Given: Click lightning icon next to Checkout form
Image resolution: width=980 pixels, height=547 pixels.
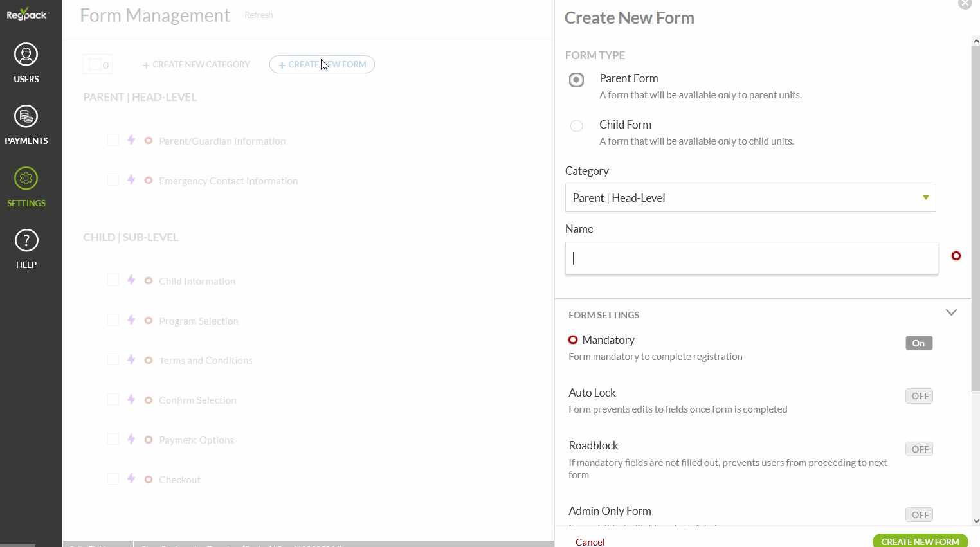Looking at the screenshot, I should click(131, 479).
